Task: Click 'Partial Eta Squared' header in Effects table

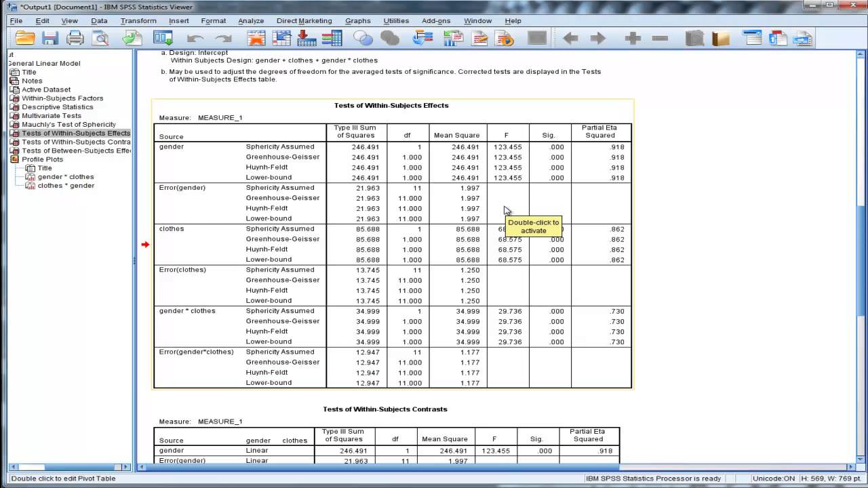Action: point(601,131)
